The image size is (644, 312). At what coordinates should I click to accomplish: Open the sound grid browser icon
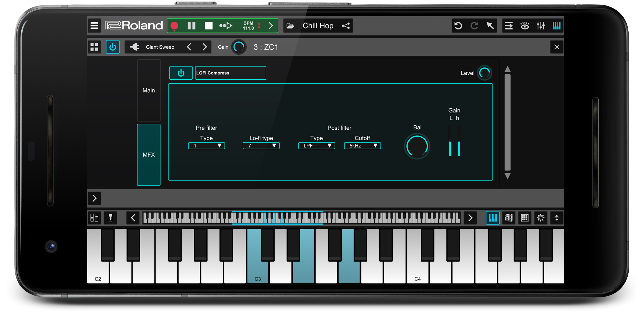(x=94, y=47)
